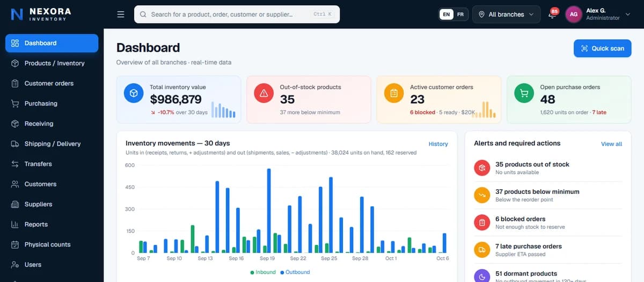Toggle the Outbound series in chart legend

tap(295, 272)
